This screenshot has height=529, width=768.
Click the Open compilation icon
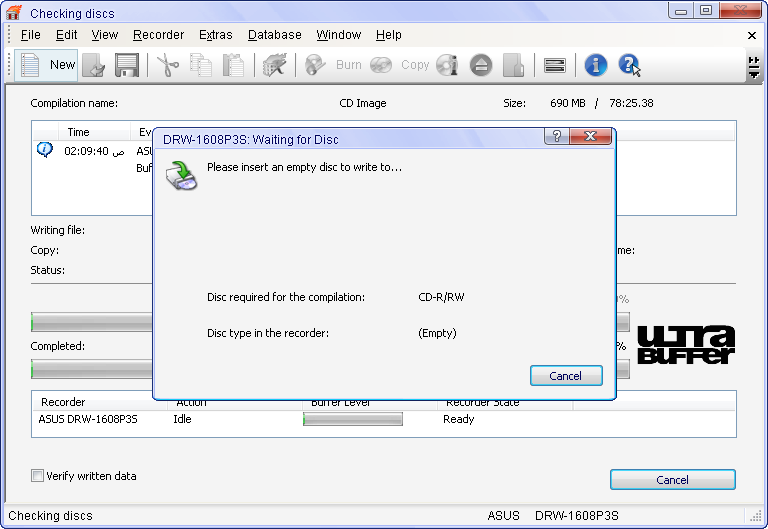coord(94,65)
